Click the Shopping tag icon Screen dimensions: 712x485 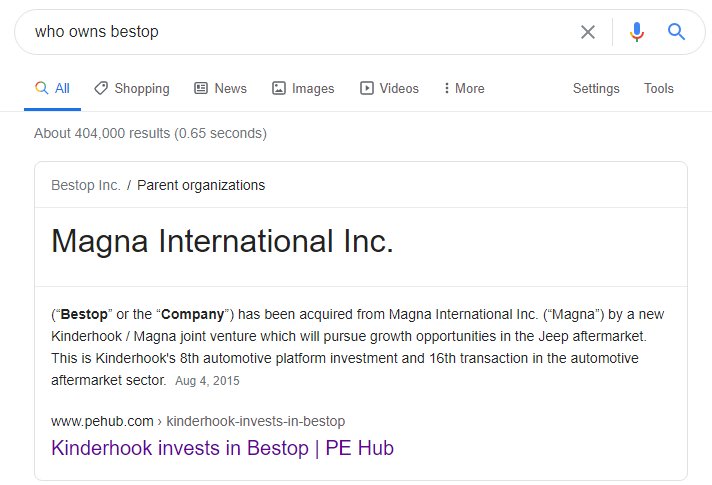tap(101, 88)
